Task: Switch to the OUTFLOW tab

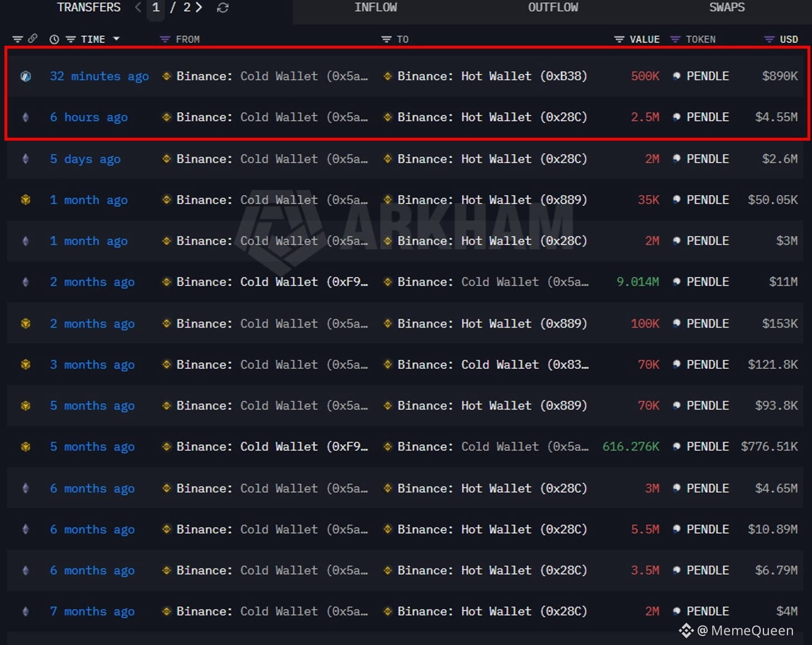Action: point(553,8)
